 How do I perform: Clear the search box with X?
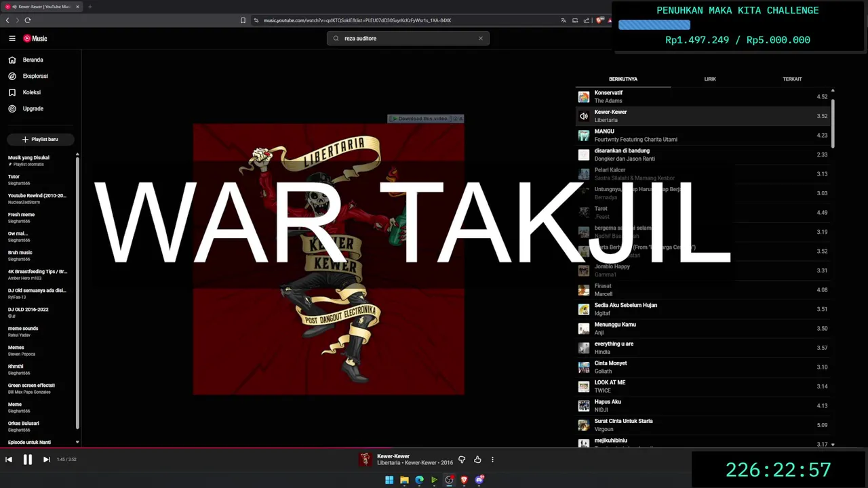coord(481,39)
